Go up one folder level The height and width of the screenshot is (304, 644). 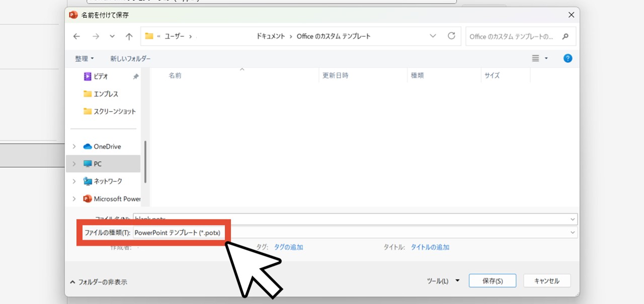pos(129,36)
